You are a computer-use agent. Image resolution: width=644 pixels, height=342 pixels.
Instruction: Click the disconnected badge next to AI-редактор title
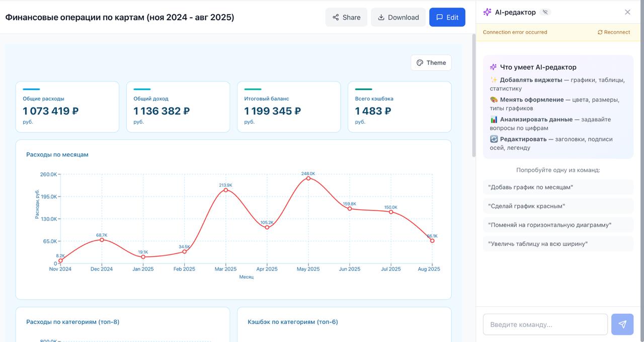544,12
